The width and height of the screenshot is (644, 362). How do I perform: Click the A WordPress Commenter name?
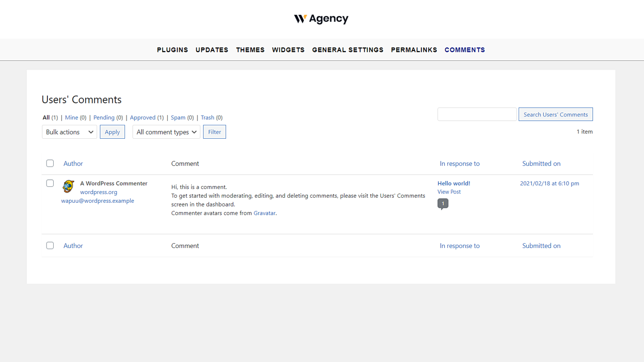114,184
